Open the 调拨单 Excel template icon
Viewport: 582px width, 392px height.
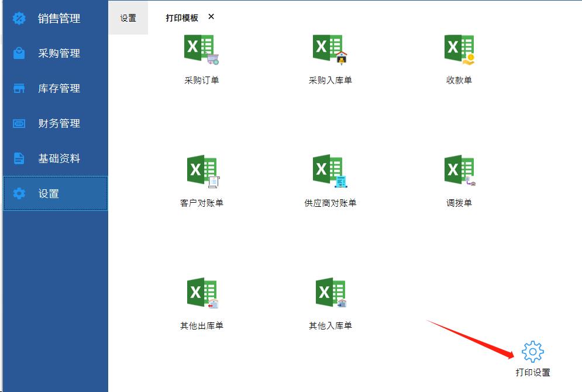[x=460, y=170]
